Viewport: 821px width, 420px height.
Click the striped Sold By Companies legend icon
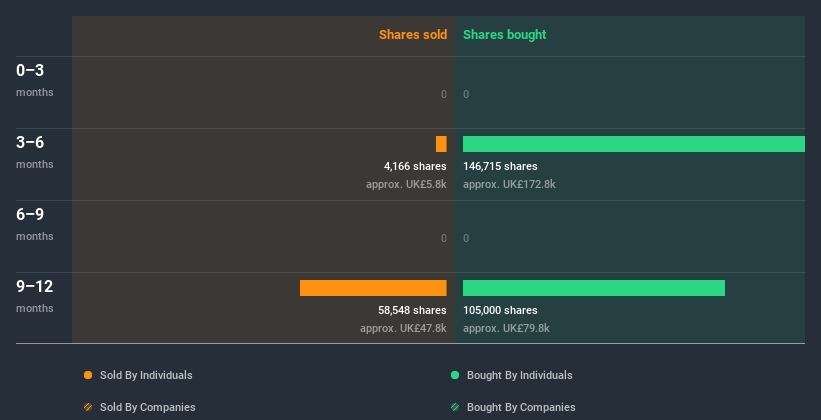tap(88, 407)
